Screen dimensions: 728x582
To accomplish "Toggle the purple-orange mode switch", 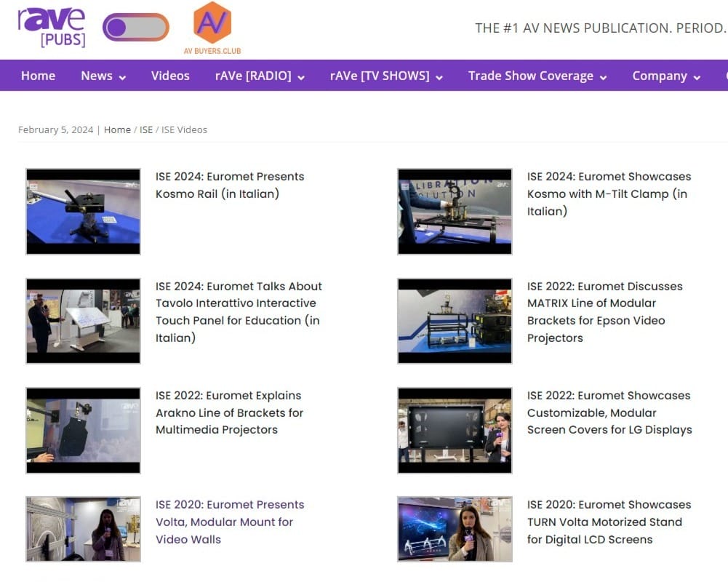I will [135, 28].
